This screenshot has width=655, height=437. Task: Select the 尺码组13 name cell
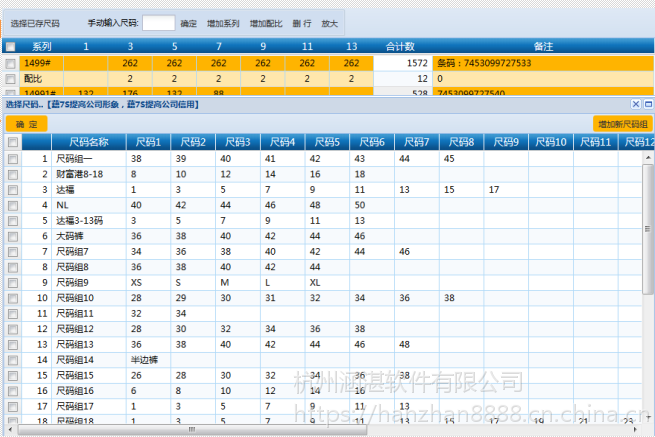click(89, 344)
